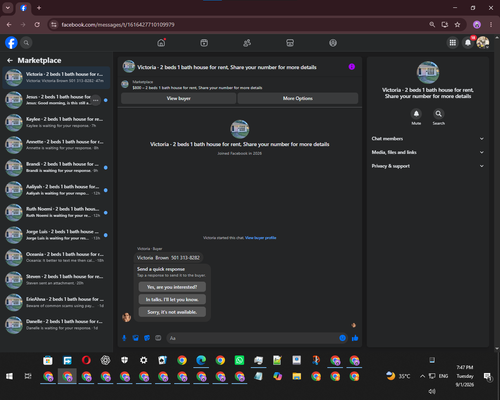Go to the Home feed icon

tap(161, 43)
